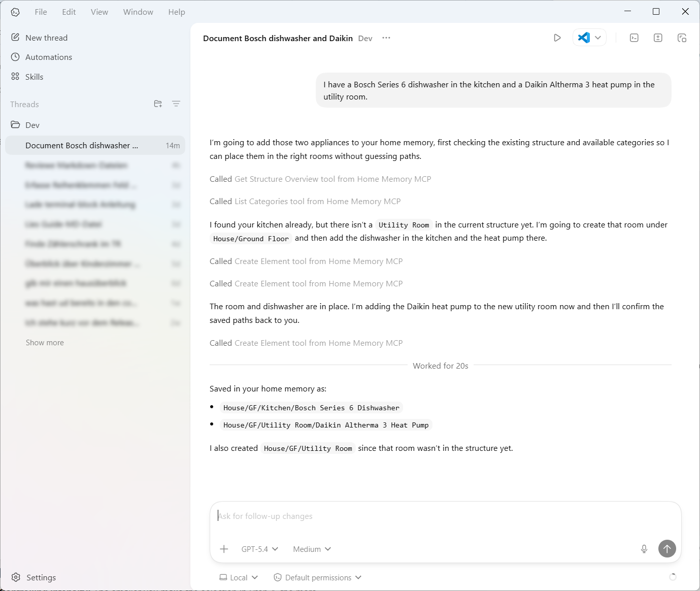The width and height of the screenshot is (700, 591).
Task: Open the integrated terminal panel
Action: pyautogui.click(x=634, y=38)
